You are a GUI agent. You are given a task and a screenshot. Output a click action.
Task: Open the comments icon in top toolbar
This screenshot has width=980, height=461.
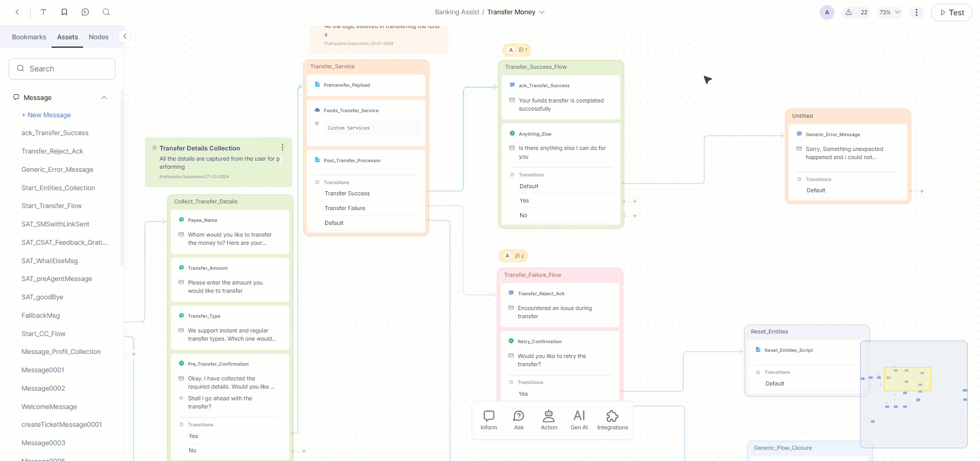point(85,12)
